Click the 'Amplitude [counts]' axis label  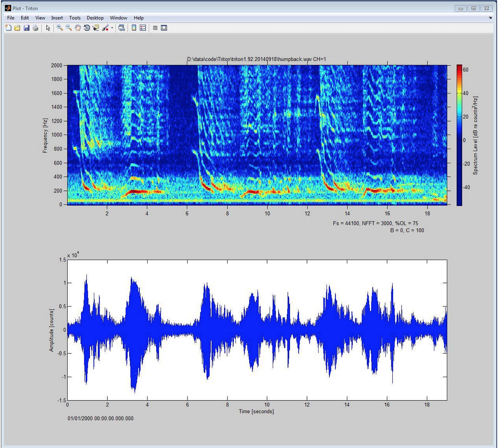[x=51, y=330]
